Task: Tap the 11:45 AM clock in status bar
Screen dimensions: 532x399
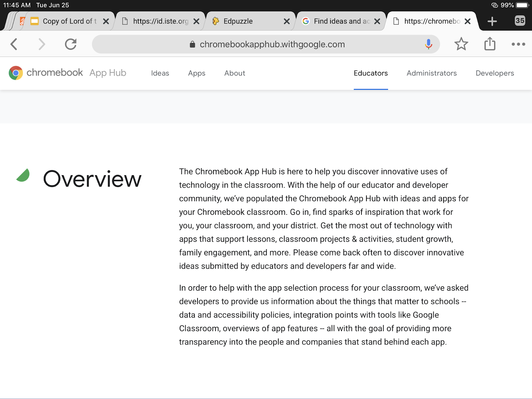Action: [17, 5]
